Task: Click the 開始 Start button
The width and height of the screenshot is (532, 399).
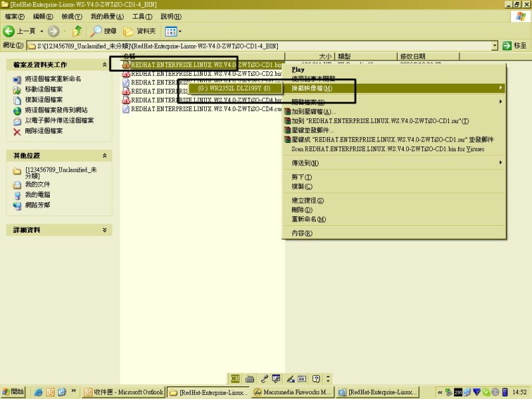Action: click(13, 392)
